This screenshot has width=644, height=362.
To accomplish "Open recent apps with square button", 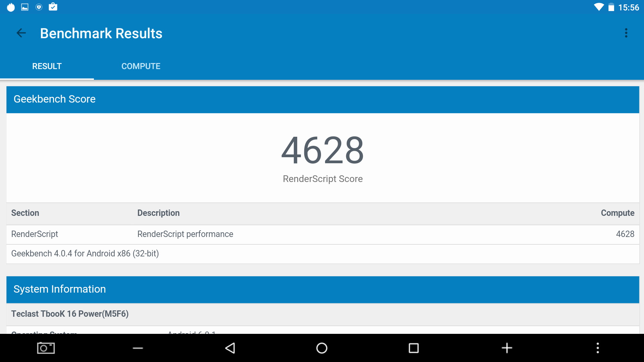I will (414, 348).
